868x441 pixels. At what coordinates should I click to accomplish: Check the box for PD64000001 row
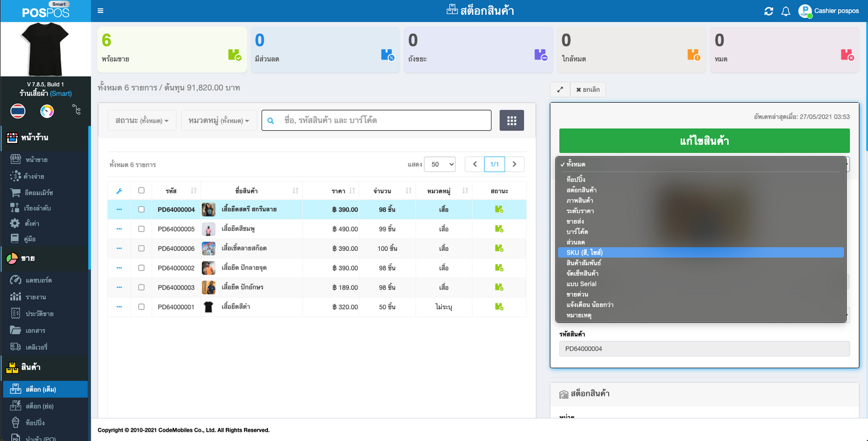click(141, 307)
